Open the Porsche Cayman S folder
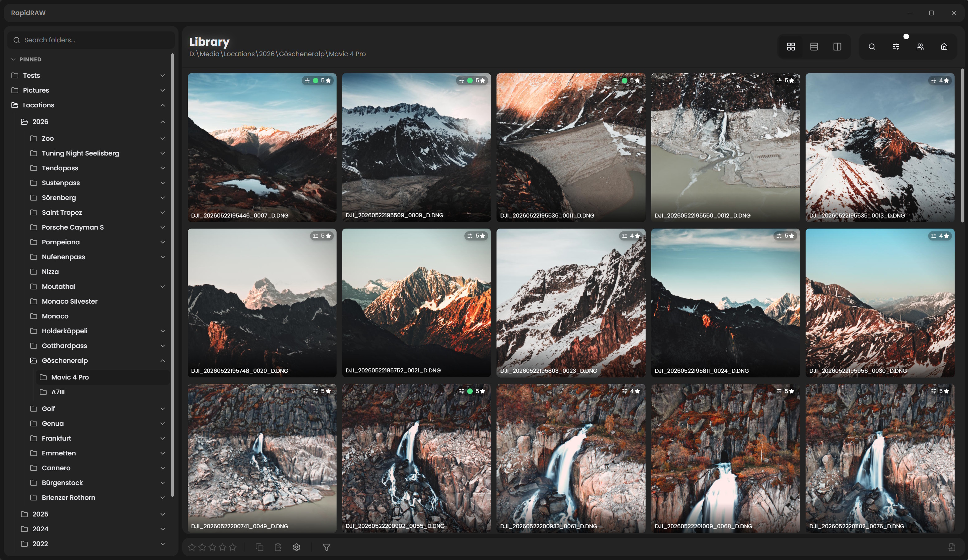Image resolution: width=968 pixels, height=560 pixels. [x=73, y=227]
